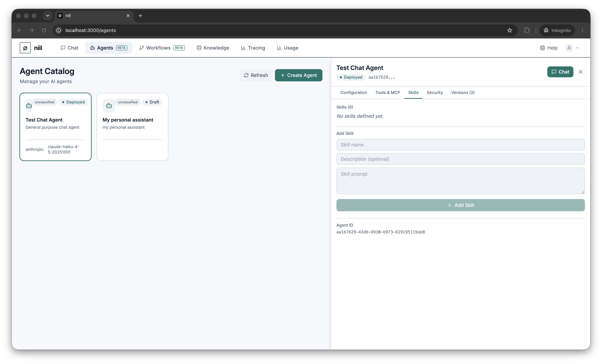Start chat with the green Chat button
This screenshot has width=602, height=364.
pyautogui.click(x=560, y=72)
